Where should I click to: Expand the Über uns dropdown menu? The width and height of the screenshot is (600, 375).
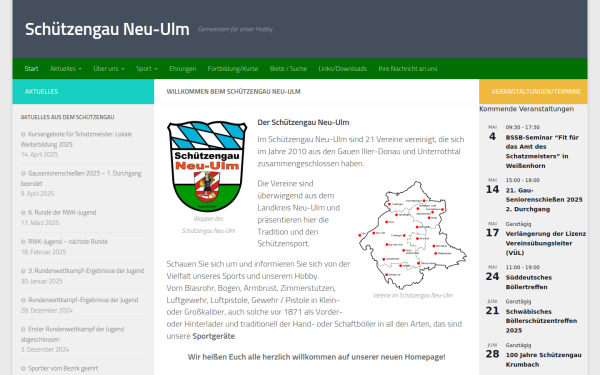point(109,68)
